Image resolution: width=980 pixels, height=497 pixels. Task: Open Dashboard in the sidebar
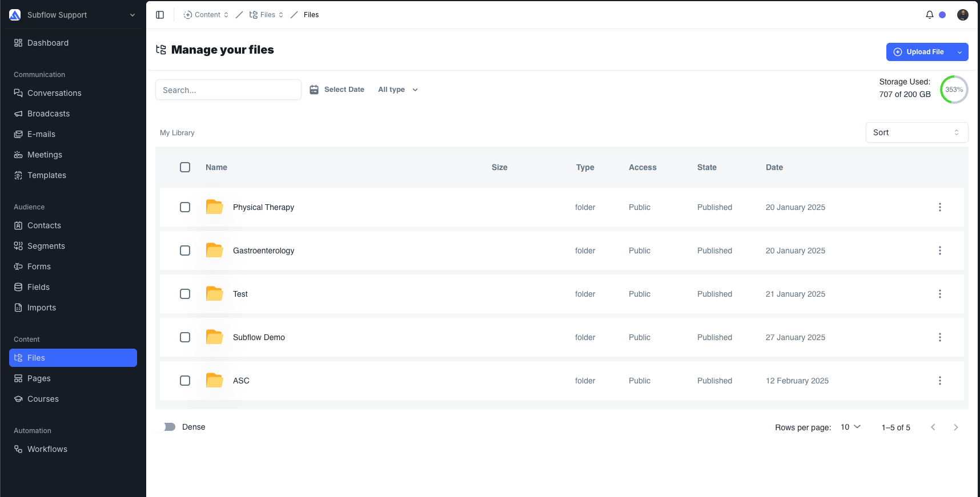coord(73,43)
